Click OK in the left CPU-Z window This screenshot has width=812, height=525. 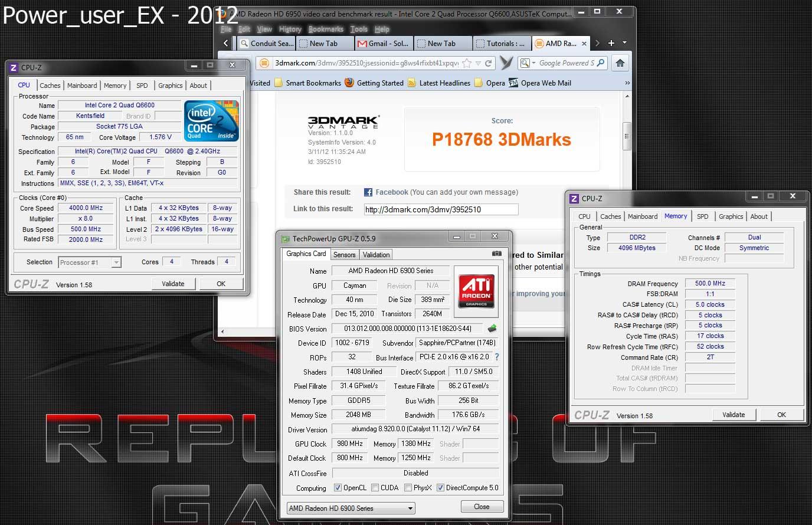[x=221, y=284]
